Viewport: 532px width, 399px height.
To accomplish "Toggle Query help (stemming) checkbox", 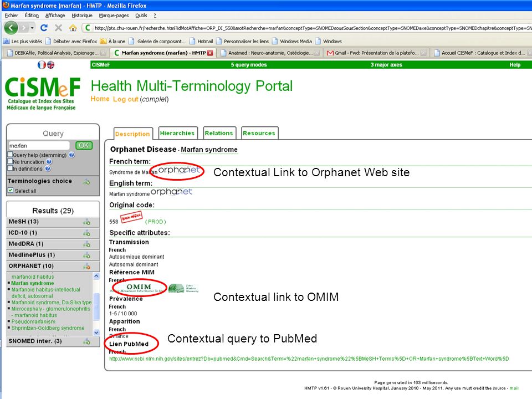I will (10, 155).
